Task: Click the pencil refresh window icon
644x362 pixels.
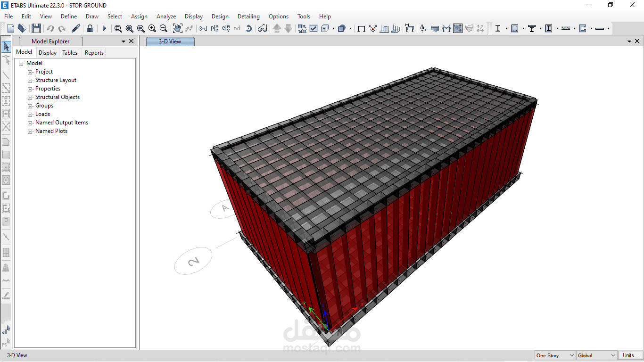Action: 76,28
